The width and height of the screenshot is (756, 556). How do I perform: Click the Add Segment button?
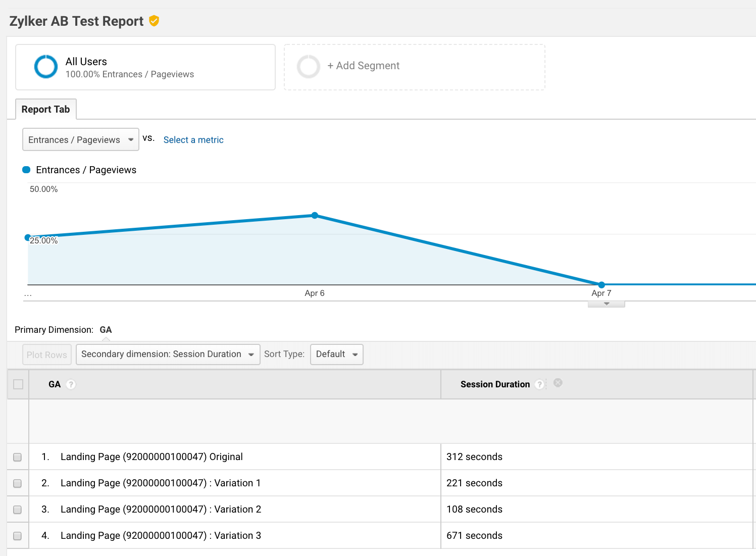click(x=363, y=66)
